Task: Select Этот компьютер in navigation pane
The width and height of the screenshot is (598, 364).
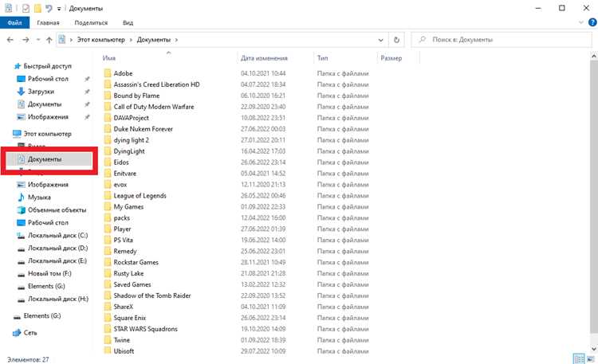Action: [47, 134]
